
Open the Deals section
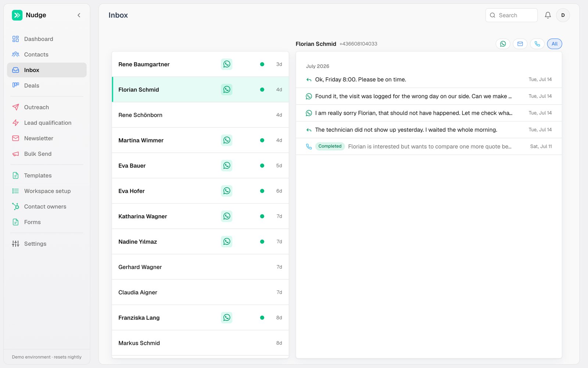47,85
